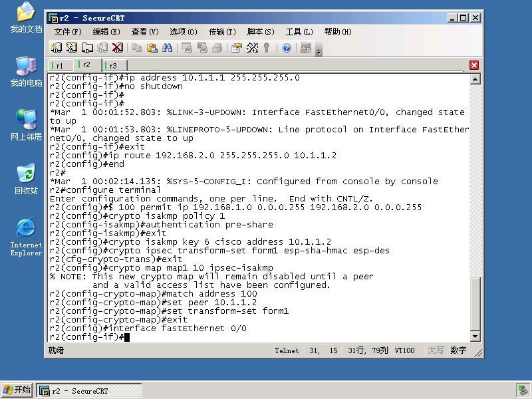Click the terminal scrollbar down arrow
532x399 pixels.
tap(475, 336)
